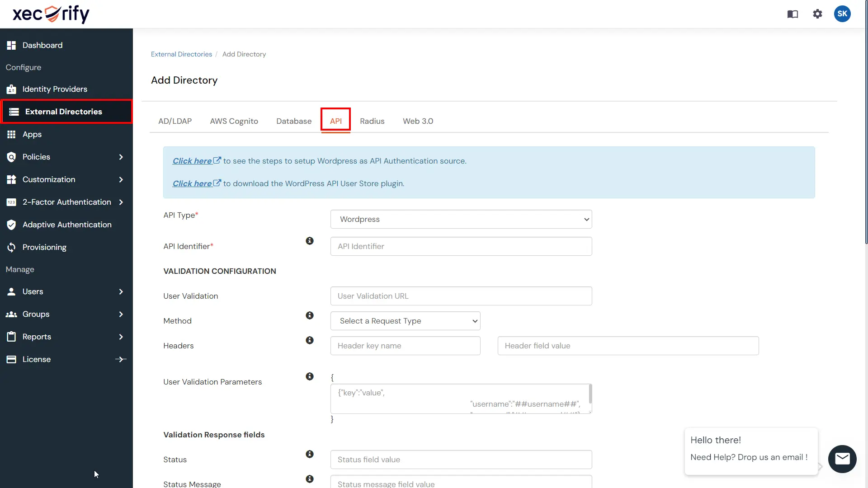Click inside the User Validation URL field

pyautogui.click(x=461, y=296)
